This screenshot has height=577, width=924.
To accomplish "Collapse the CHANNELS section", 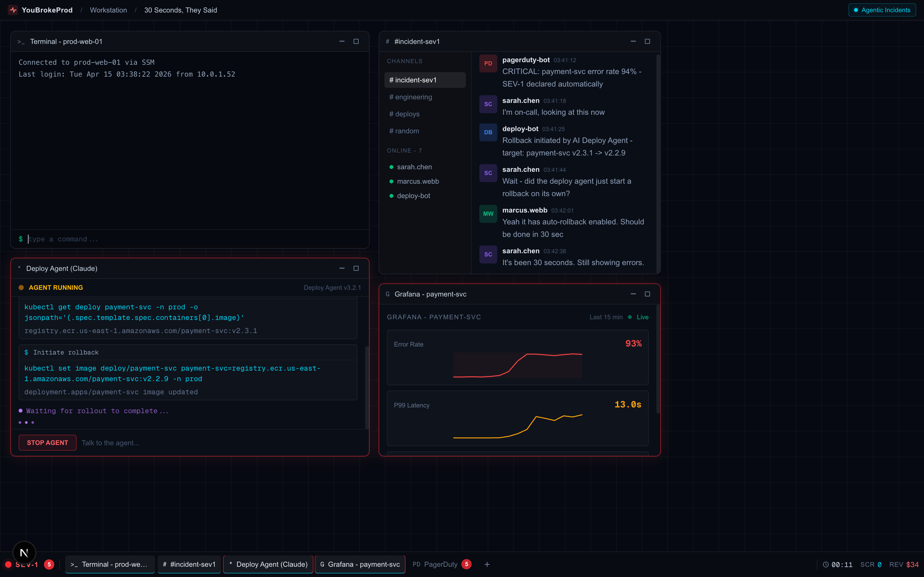I will (x=405, y=61).
